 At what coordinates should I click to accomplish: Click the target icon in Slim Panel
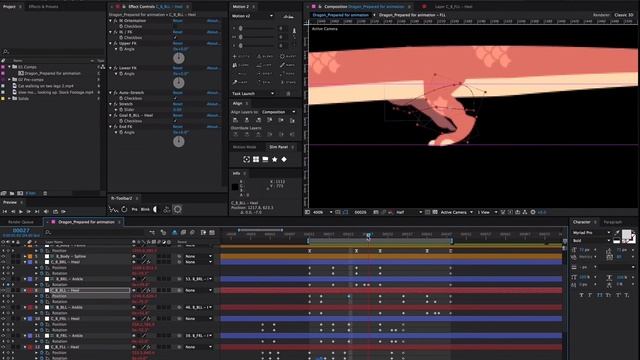pyautogui.click(x=247, y=160)
